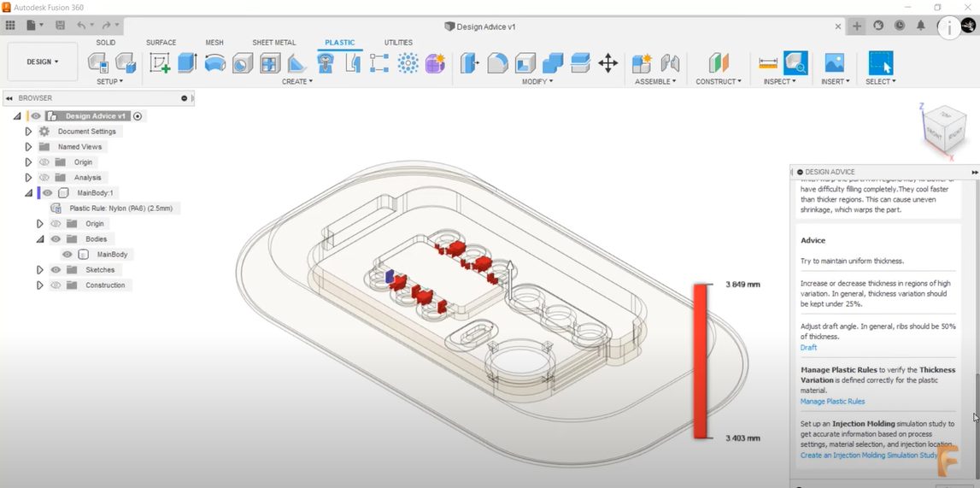Open the CREATE dropdown menu
The width and height of the screenshot is (980, 488).
(297, 82)
